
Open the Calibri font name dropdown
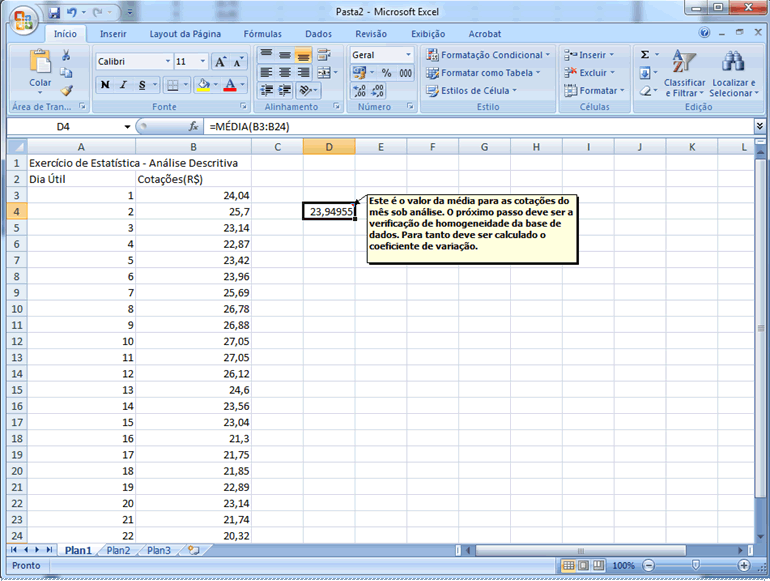coord(166,62)
